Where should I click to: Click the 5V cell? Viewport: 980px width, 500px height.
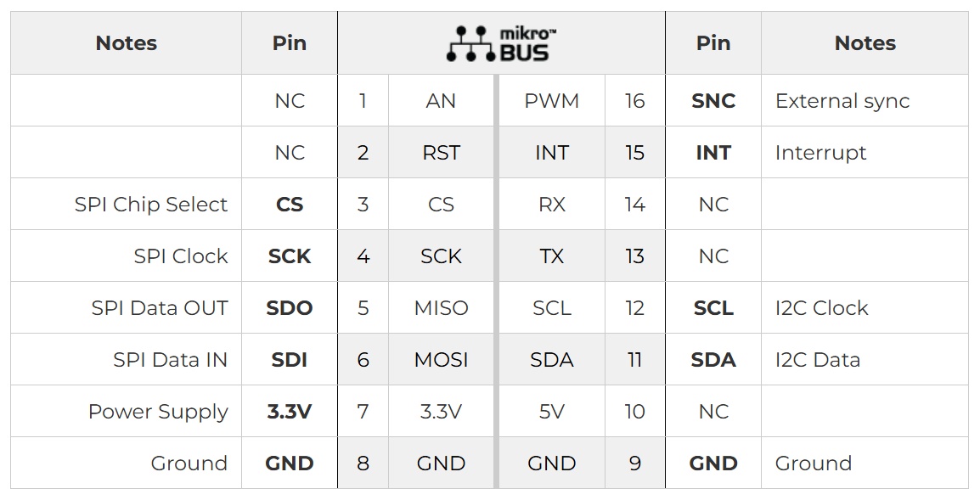551,412
